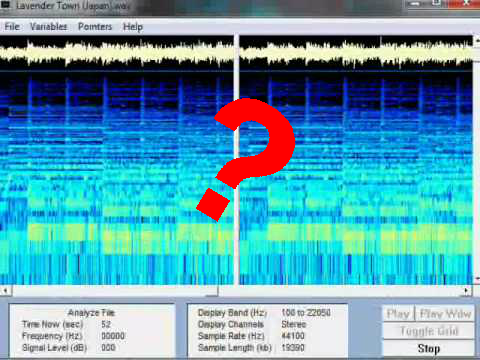Screen dimensions: 480x360
Task: Click the application icon in the title bar
Action: (5, 5)
